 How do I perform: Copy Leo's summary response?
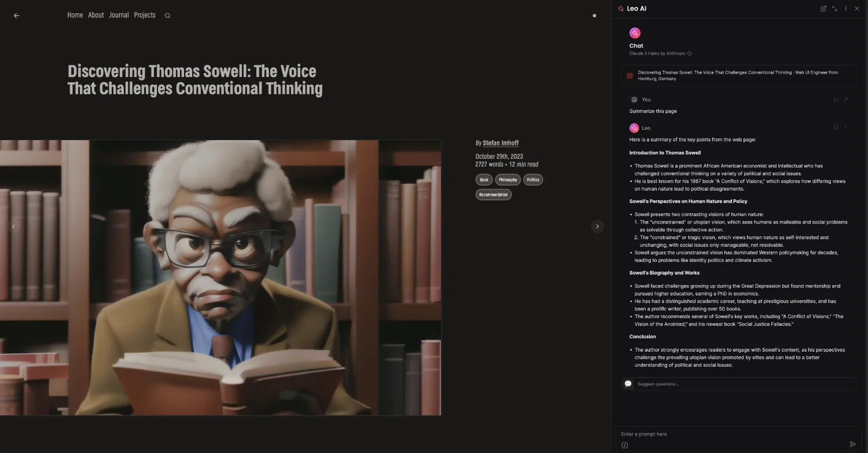[836, 127]
